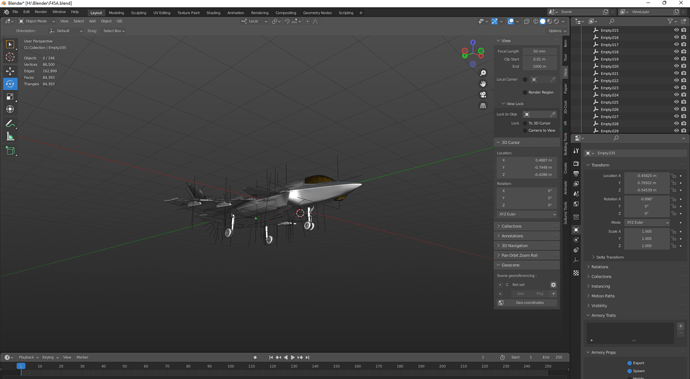The image size is (690, 379).
Task: Enable Lock To 3D Cursor checkbox
Action: [525, 123]
